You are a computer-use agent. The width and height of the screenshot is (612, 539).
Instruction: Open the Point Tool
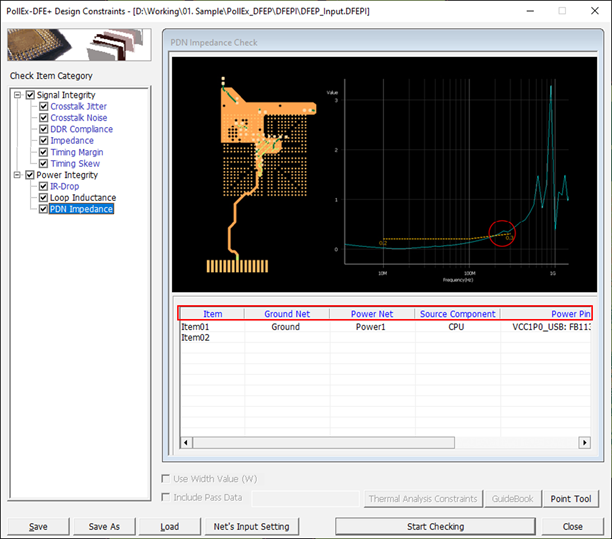pyautogui.click(x=571, y=499)
